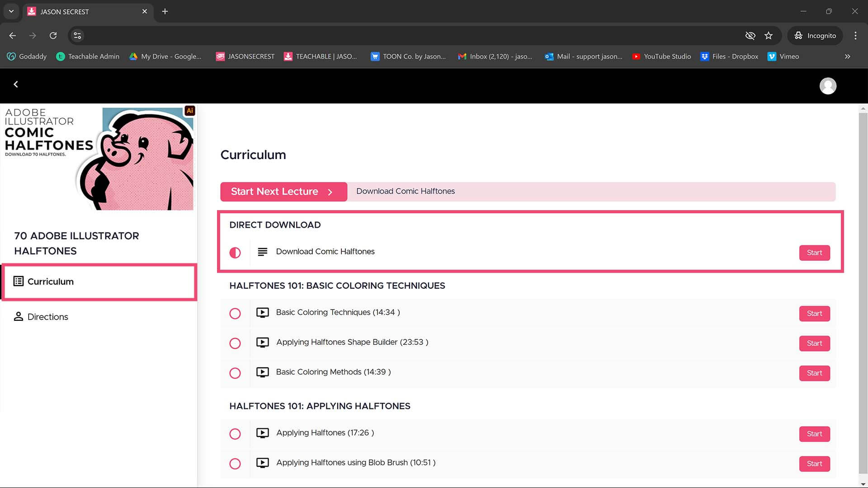Open Basic Coloring Techniques (14:34) lecture
The width and height of the screenshot is (868, 488).
tap(338, 312)
